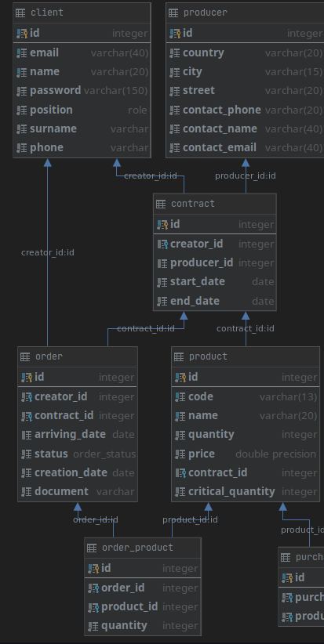Click the table icon beside contract header
Image resolution: width=324 pixels, height=644 pixels.
pos(161,204)
